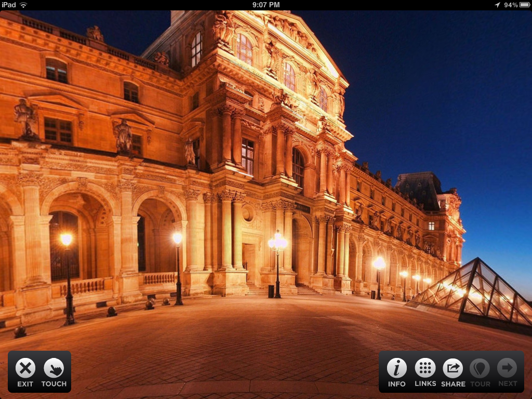Screen dimensions: 532x399
Task: Tap the location arrow in the status bar
Action: [497, 4]
